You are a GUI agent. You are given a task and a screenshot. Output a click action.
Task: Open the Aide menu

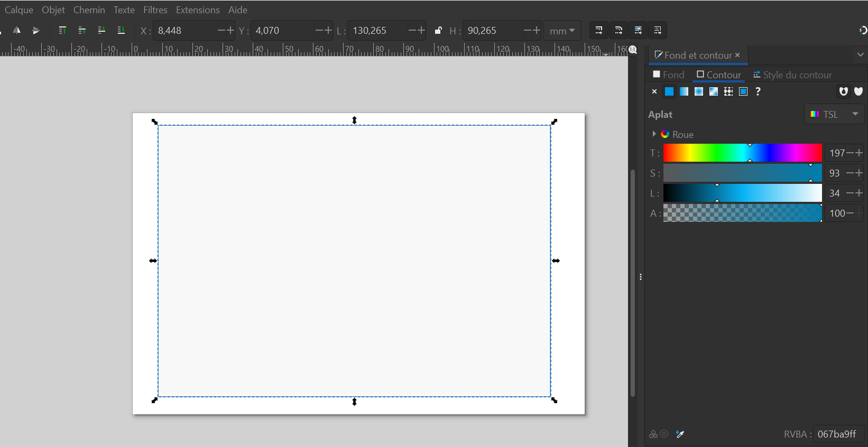(238, 10)
